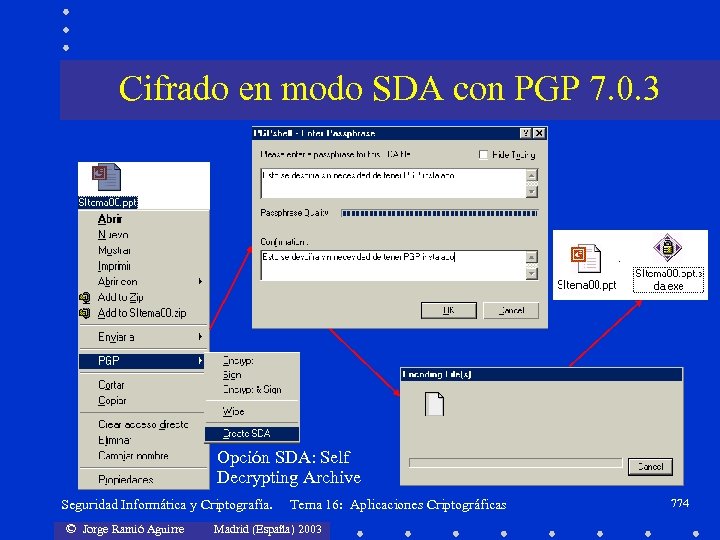Image resolution: width=720 pixels, height=540 pixels.
Task: Expand the Enviar a submenu arrow
Action: tap(200, 337)
